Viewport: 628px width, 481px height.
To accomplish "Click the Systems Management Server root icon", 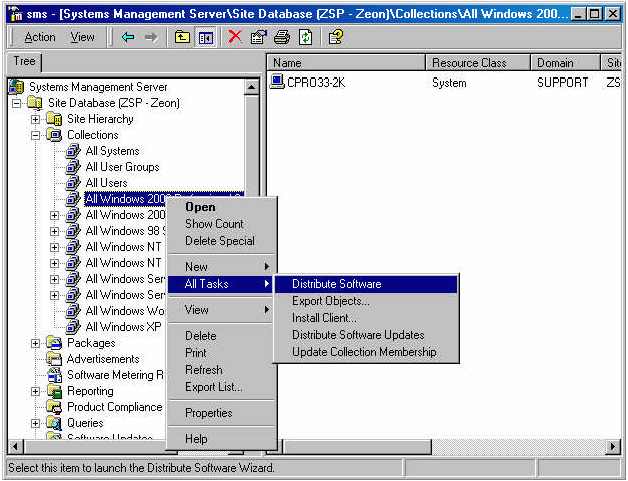I will (16, 87).
